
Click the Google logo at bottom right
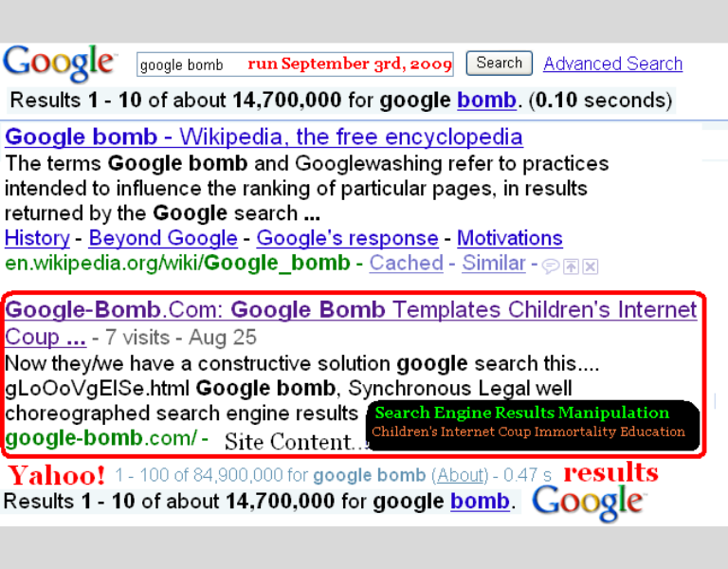[x=588, y=503]
